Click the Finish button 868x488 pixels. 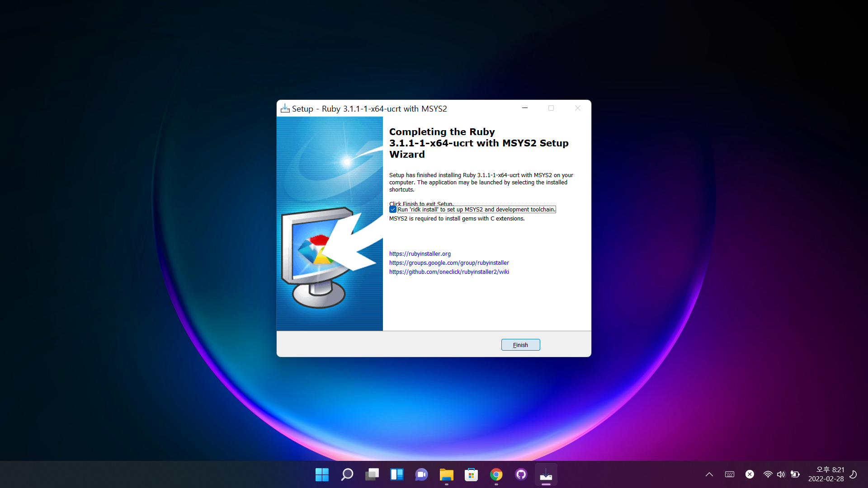[x=520, y=345]
